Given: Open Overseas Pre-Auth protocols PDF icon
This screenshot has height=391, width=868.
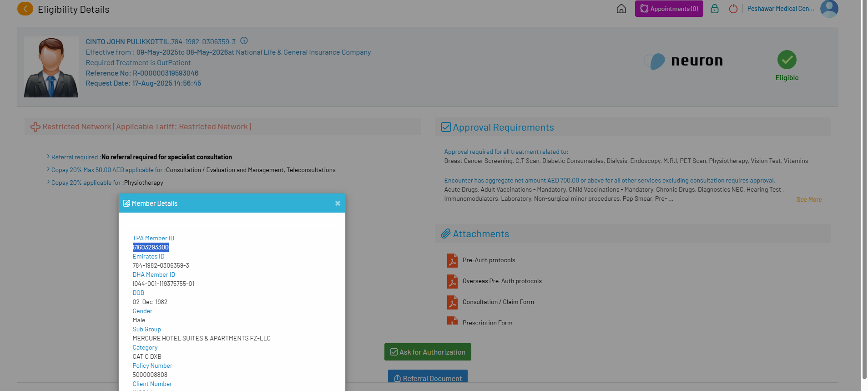Looking at the screenshot, I should 452,281.
